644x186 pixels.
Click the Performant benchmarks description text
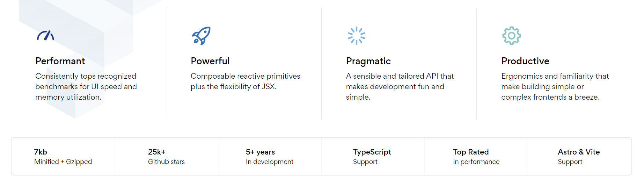[x=86, y=87]
